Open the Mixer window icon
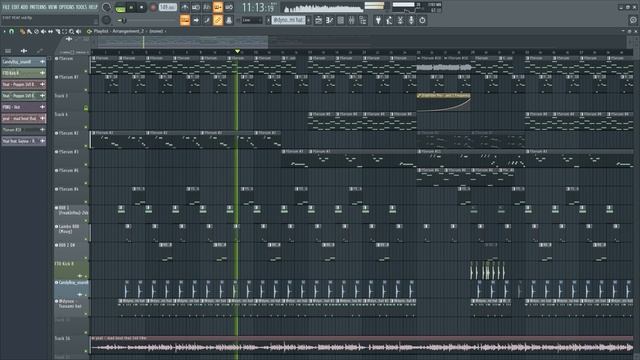Image resolution: width=640 pixels, height=360 pixels. click(x=351, y=20)
